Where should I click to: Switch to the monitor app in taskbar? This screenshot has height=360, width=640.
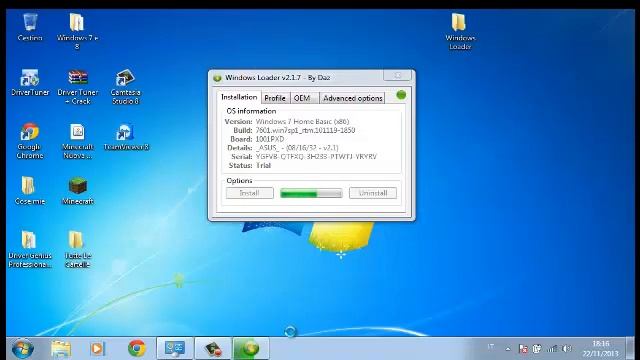pyautogui.click(x=175, y=349)
